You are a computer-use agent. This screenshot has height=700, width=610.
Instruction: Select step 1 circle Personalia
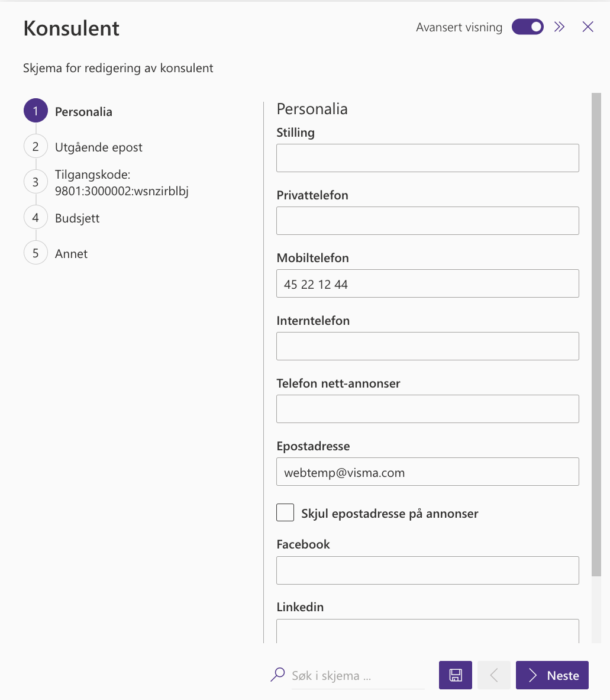click(35, 111)
